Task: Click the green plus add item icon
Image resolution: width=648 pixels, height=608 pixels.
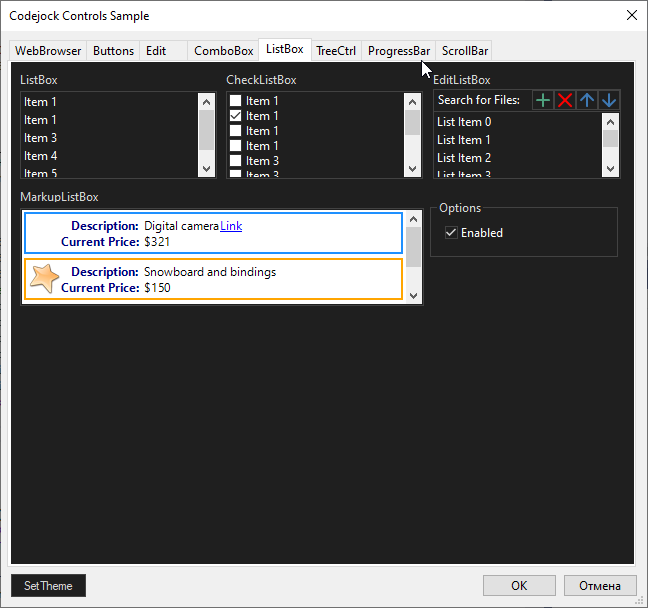Action: (x=542, y=100)
